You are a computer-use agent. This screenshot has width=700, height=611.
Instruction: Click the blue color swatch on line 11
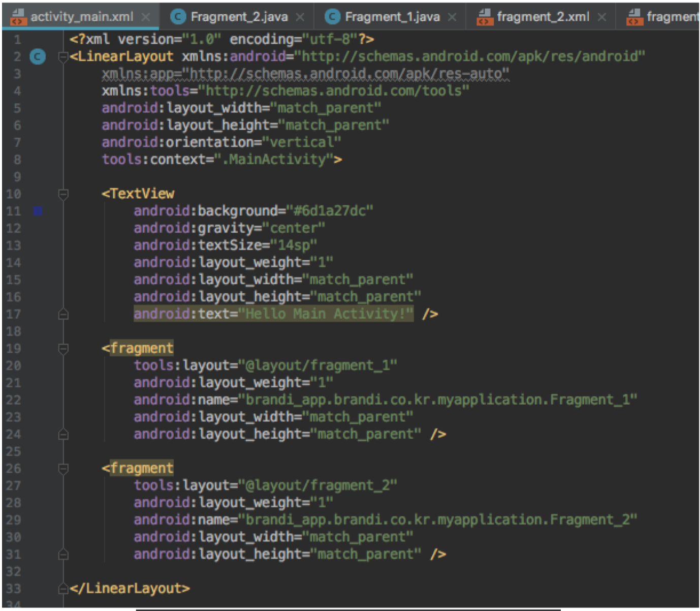38,210
